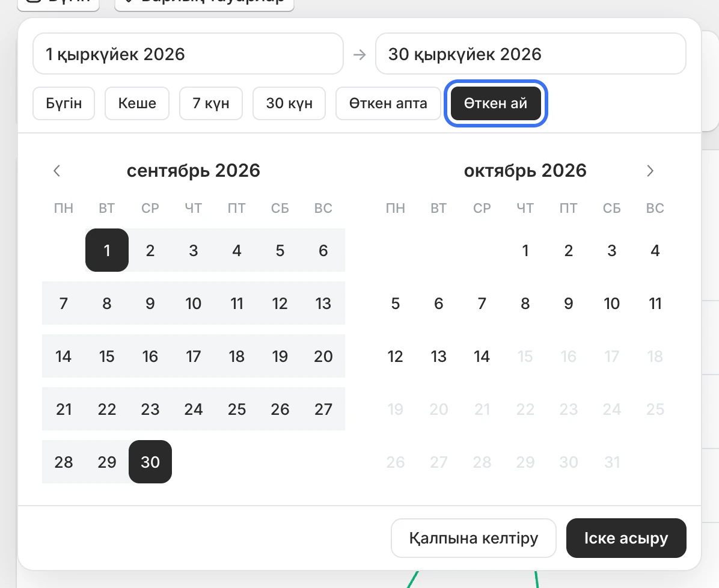The width and height of the screenshot is (719, 588).
Task: Select October 13 in the calendar
Action: 439,357
